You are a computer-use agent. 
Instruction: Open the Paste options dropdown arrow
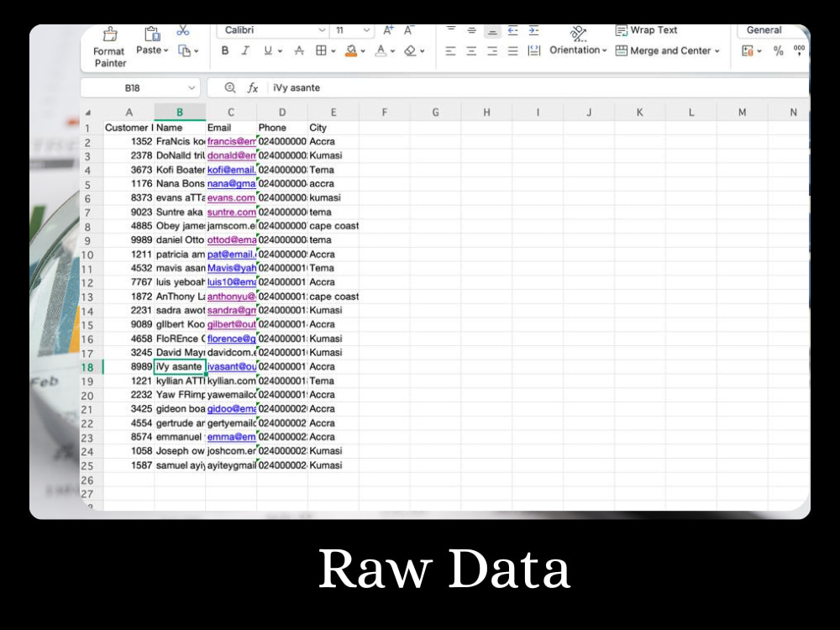(166, 50)
